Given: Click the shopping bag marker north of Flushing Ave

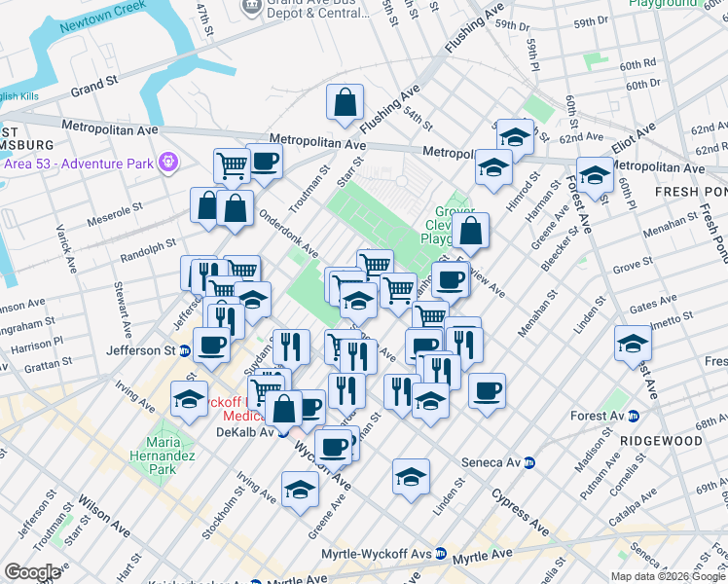Looking at the screenshot, I should pyautogui.click(x=345, y=104).
